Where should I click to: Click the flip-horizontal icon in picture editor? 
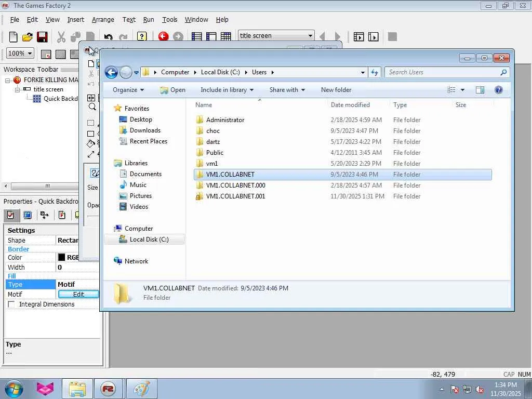(x=91, y=98)
